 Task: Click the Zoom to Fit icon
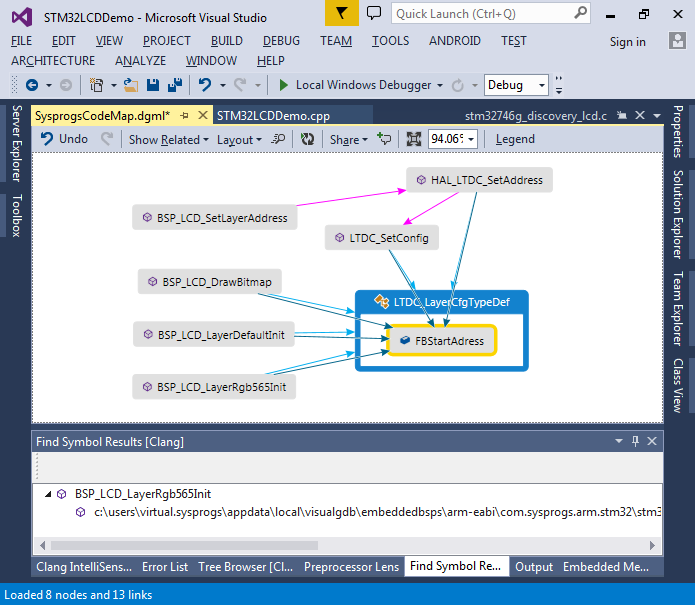414,139
